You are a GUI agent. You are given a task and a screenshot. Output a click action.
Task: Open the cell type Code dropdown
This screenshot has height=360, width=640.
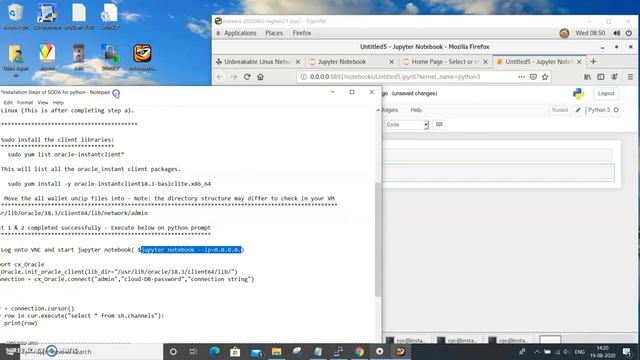pos(407,124)
